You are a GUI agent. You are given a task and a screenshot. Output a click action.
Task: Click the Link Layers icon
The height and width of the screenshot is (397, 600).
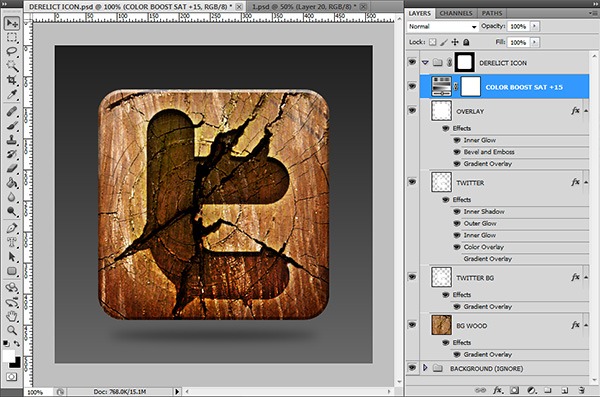480,390
